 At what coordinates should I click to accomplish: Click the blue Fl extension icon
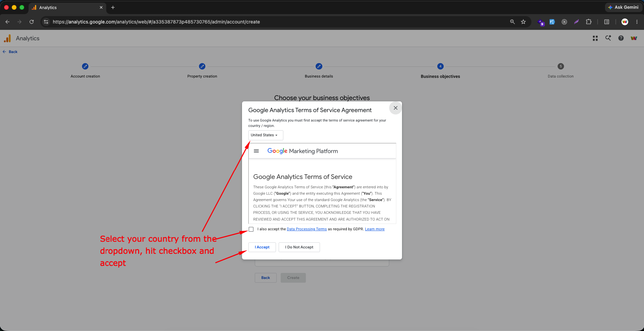click(552, 22)
